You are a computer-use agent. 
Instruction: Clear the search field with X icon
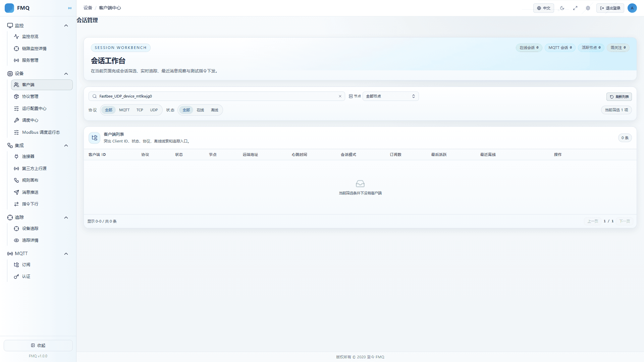(x=340, y=96)
